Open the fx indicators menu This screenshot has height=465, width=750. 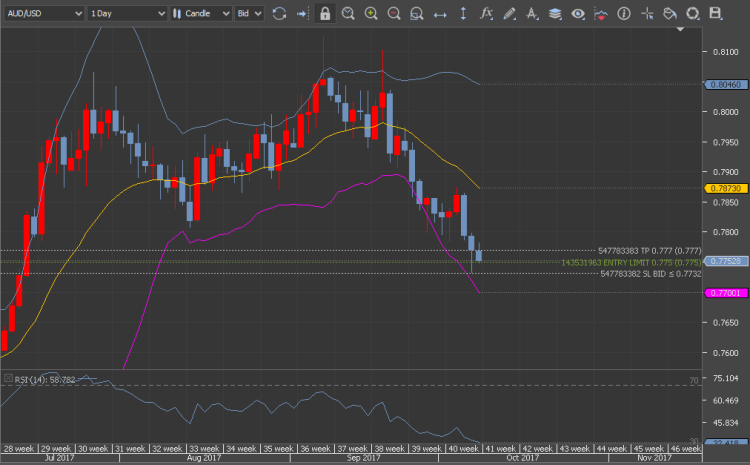[486, 14]
